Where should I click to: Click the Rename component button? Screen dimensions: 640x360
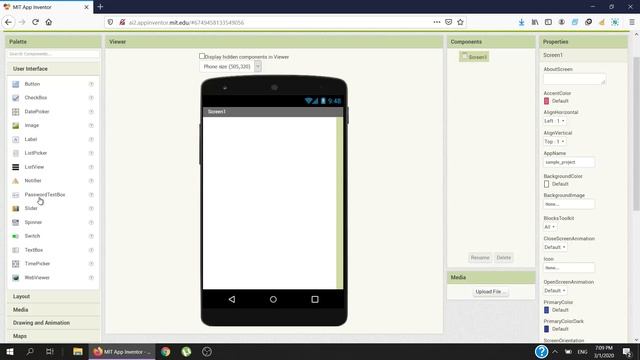[x=480, y=258]
